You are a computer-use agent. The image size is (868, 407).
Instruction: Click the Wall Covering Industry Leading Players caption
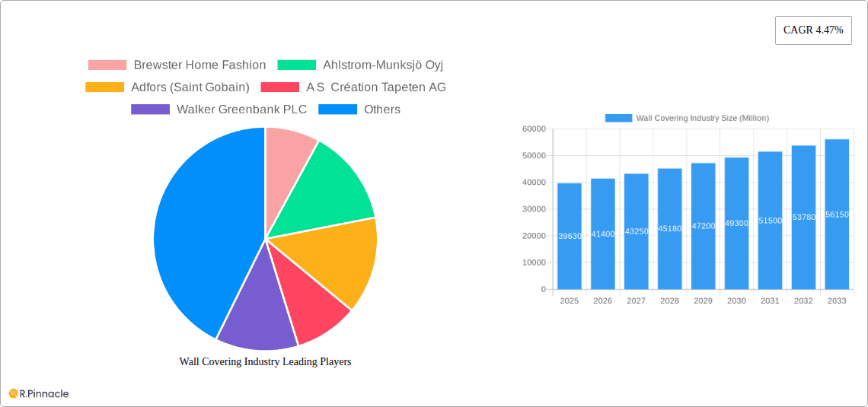tap(265, 362)
